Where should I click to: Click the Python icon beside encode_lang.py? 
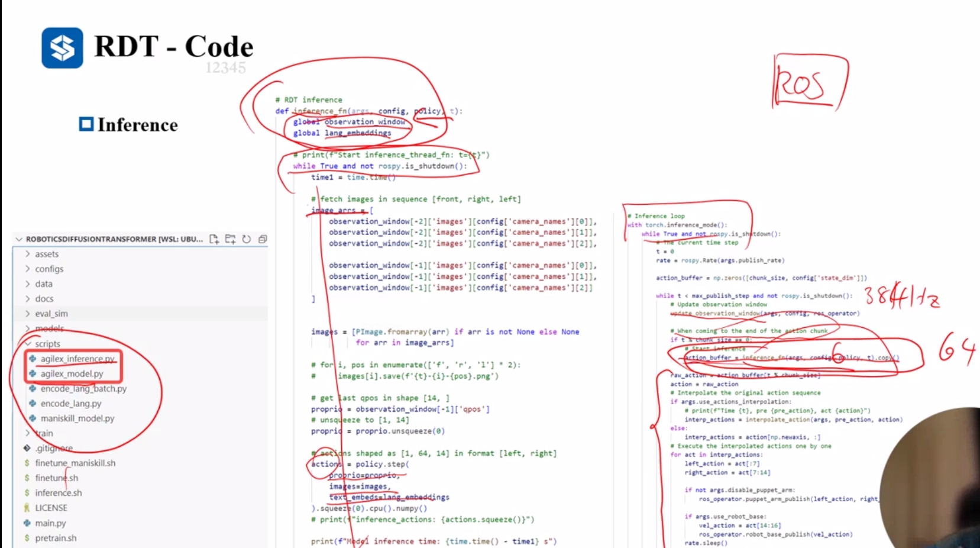33,403
